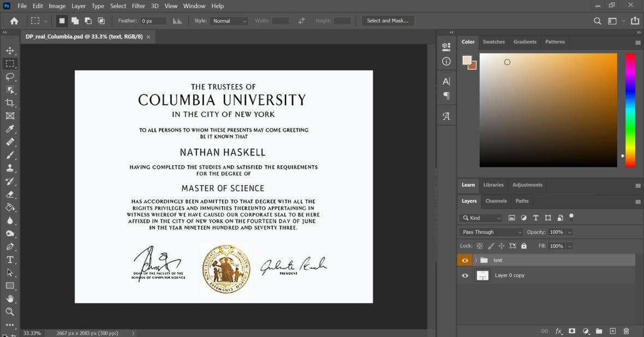Open the Pass Through blend mode dropdown
644x337 pixels.
click(491, 232)
